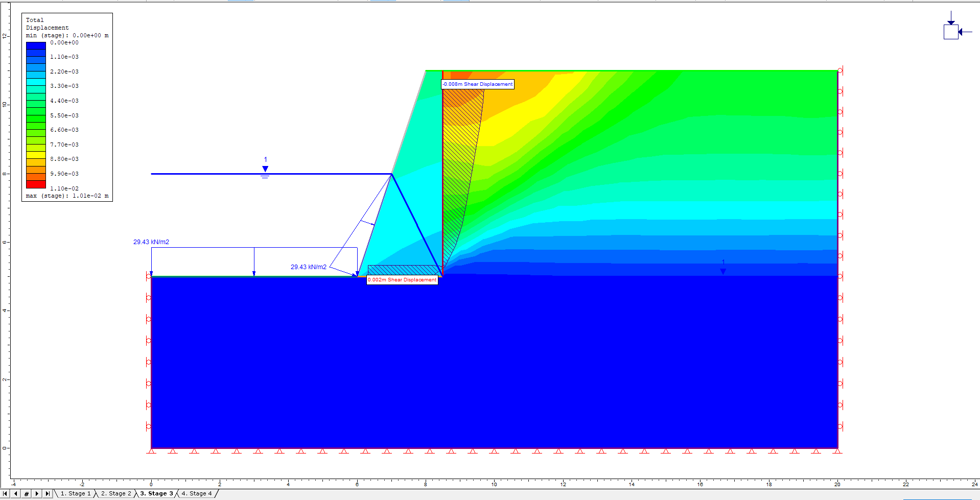The height and width of the screenshot is (500, 980).
Task: Click the 29.43 kN/m2 label near the slope toe
Action: (309, 267)
